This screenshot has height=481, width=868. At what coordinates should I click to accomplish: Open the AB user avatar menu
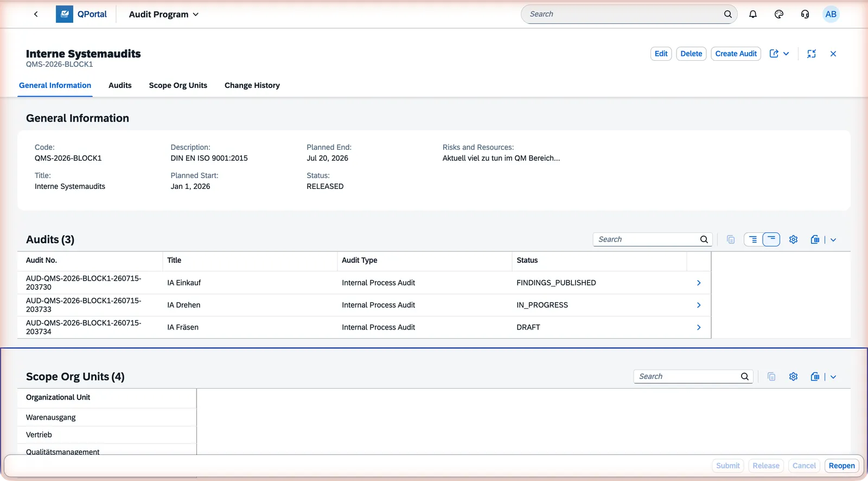pyautogui.click(x=831, y=14)
